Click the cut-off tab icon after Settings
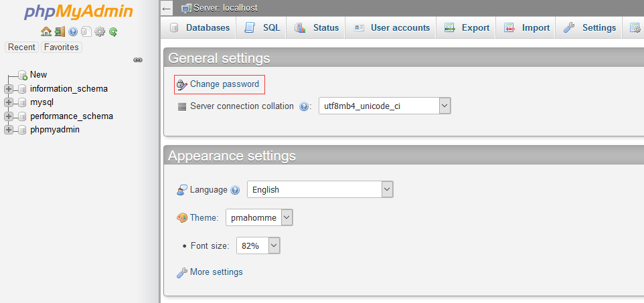 tap(635, 28)
